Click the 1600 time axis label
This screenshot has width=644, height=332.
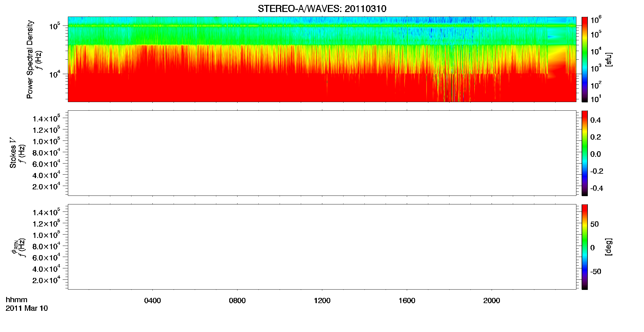point(407,301)
